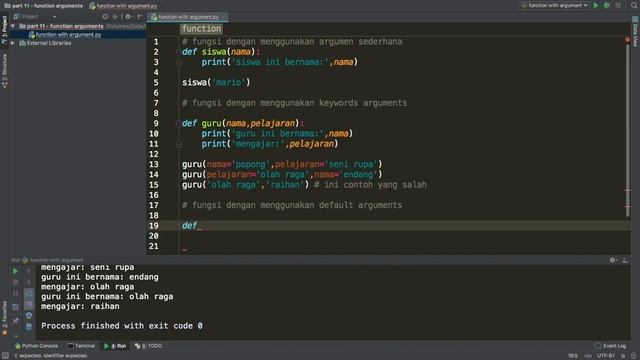This screenshot has height=360, width=640.
Task: Click fold end marker at line 11
Action: click(x=178, y=144)
